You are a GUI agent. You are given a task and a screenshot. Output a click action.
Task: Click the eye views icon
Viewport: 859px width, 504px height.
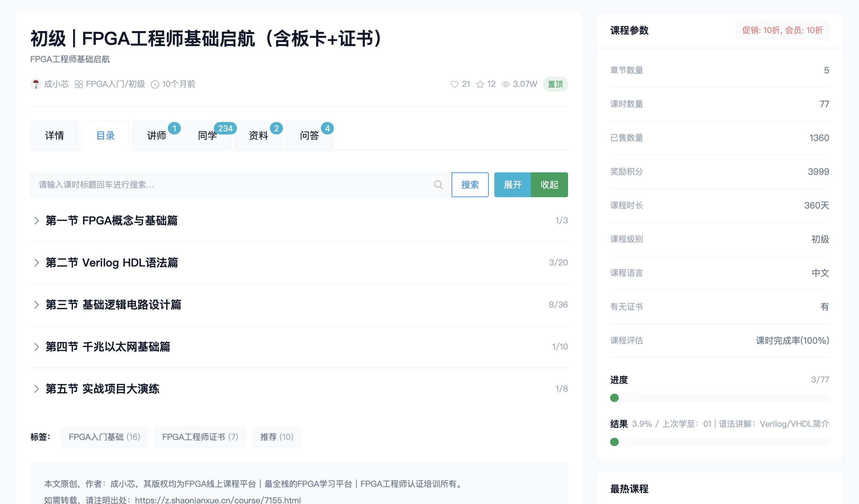[x=505, y=84]
